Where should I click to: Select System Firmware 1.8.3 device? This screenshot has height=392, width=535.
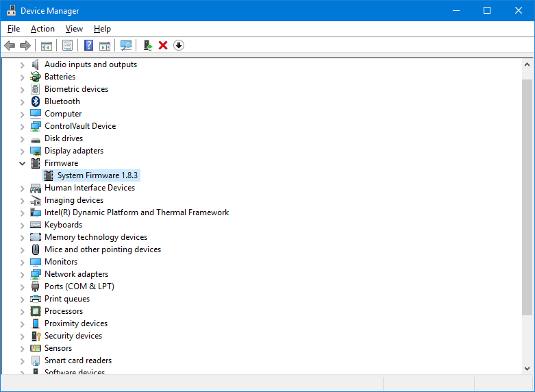[97, 175]
